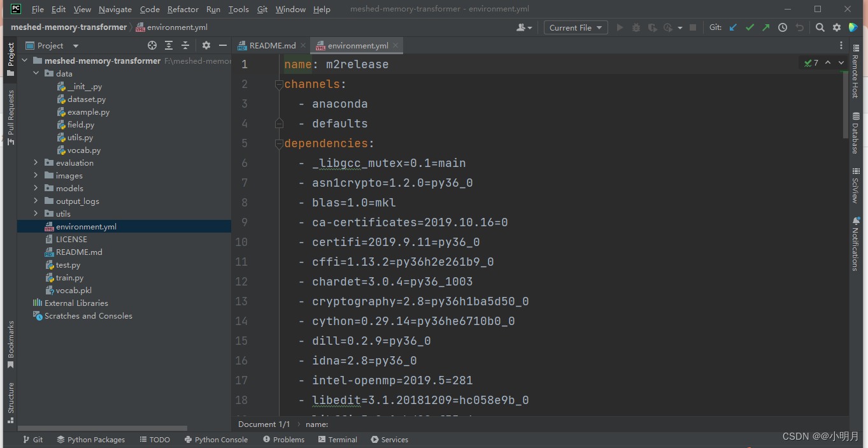Open the TODO tool window
Image resolution: width=868 pixels, height=448 pixels.
click(x=155, y=440)
